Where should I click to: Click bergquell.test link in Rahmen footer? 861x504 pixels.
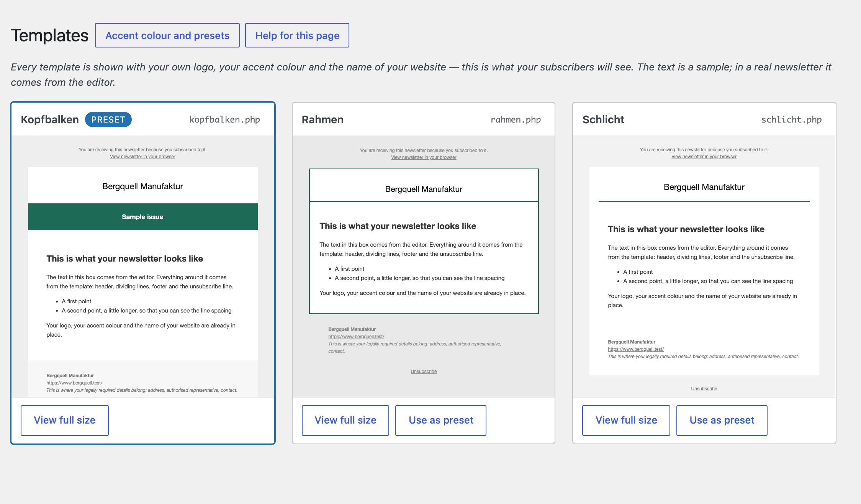click(356, 337)
